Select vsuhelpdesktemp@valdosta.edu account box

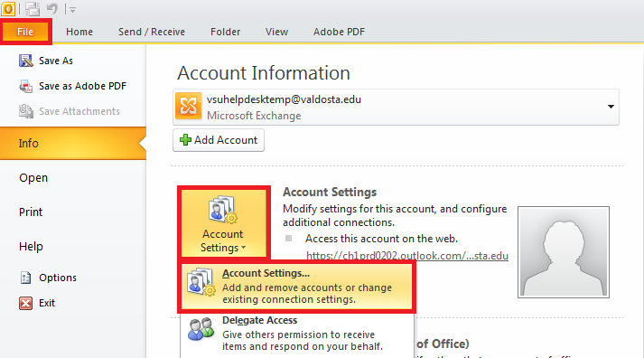tap(396, 107)
